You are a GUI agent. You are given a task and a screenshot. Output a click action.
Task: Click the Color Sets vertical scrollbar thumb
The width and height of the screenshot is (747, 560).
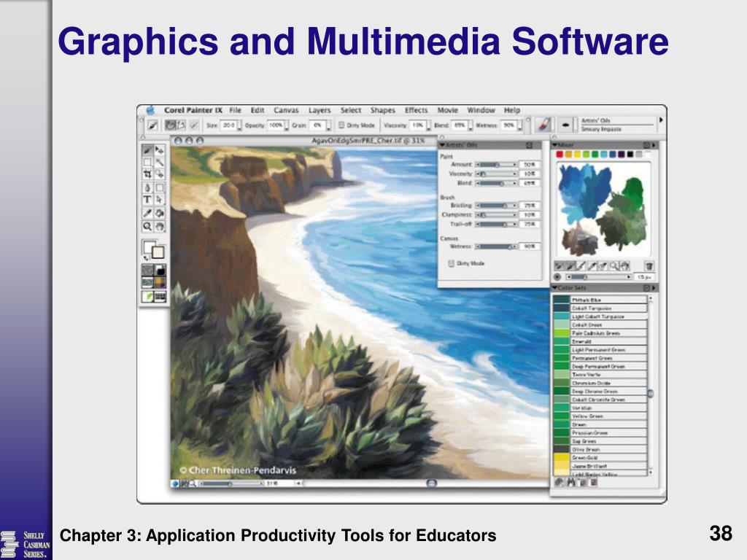[650, 393]
